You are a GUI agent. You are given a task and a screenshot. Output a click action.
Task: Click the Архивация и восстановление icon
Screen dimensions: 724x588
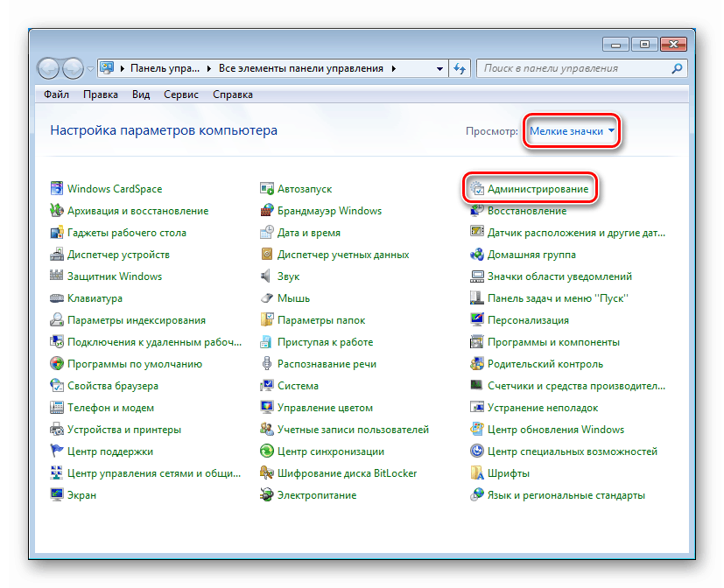56,211
